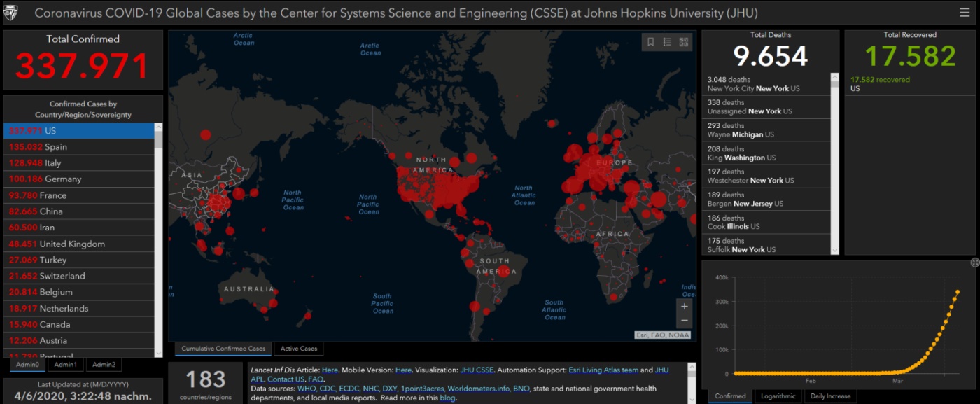Open the JHU CSSE link

477,370
